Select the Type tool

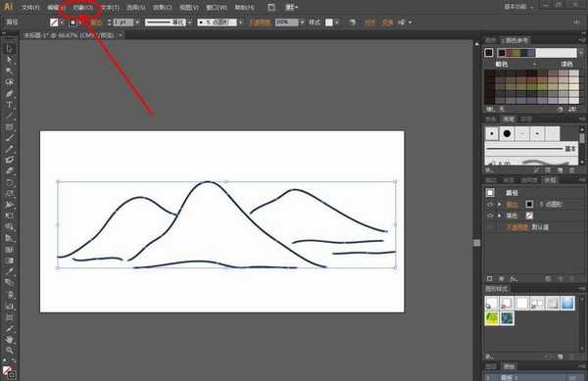pos(10,105)
